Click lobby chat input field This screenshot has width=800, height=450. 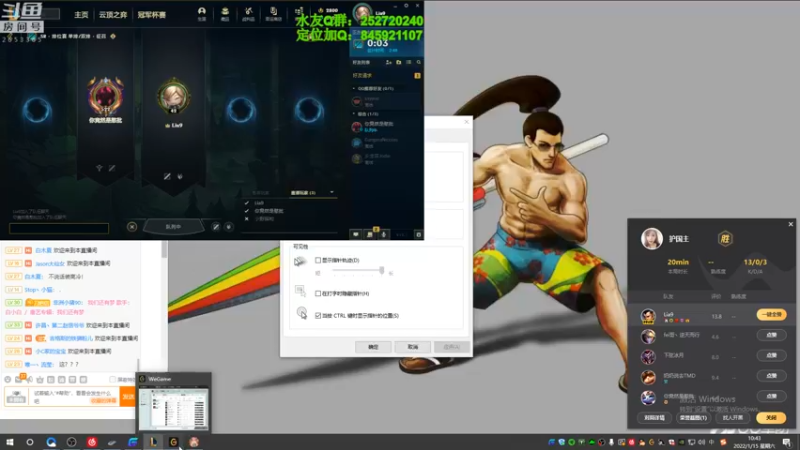pyautogui.click(x=59, y=228)
